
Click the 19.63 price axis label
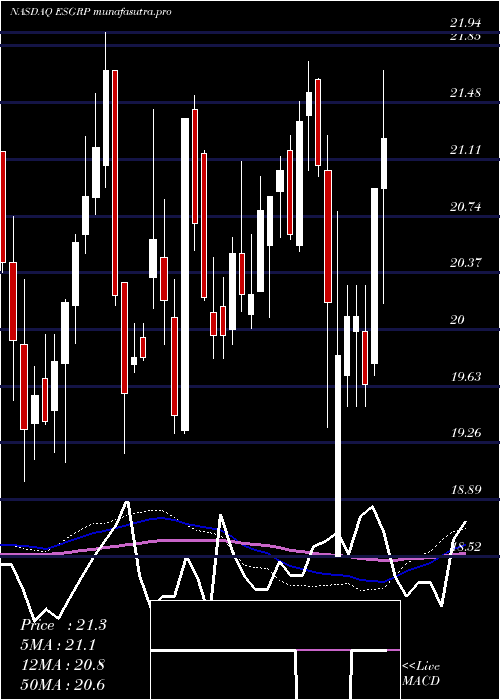tap(466, 377)
